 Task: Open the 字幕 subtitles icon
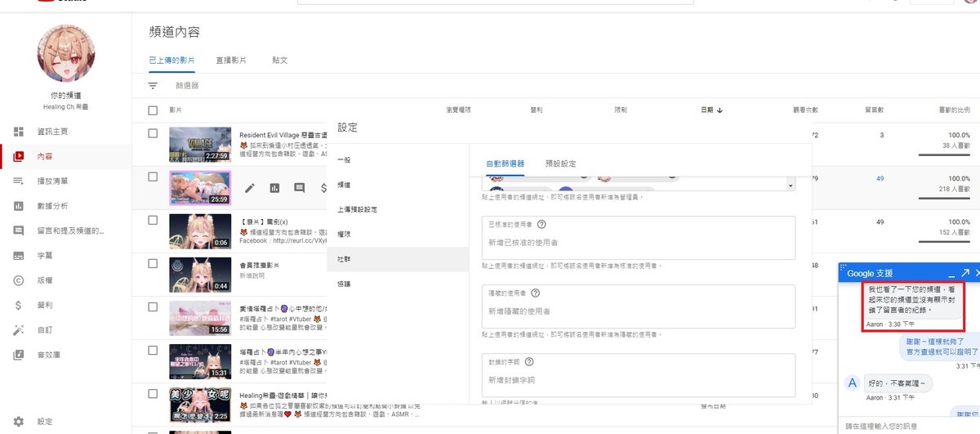(x=18, y=256)
